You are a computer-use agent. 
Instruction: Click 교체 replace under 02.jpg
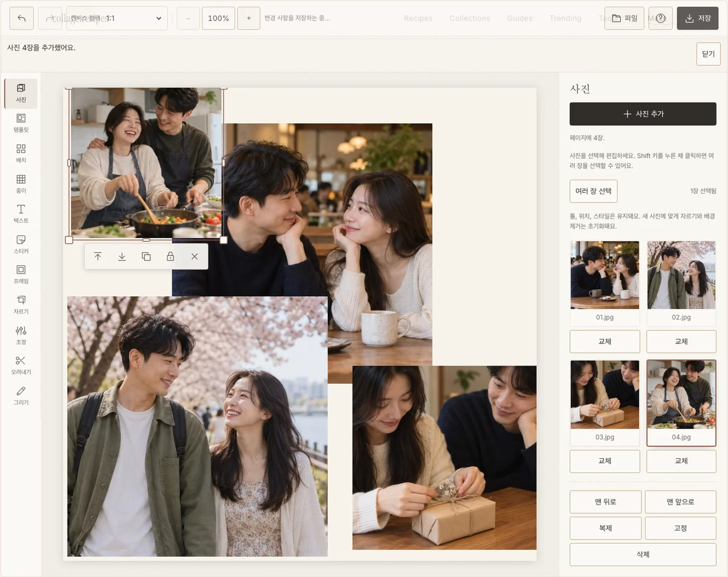point(681,342)
